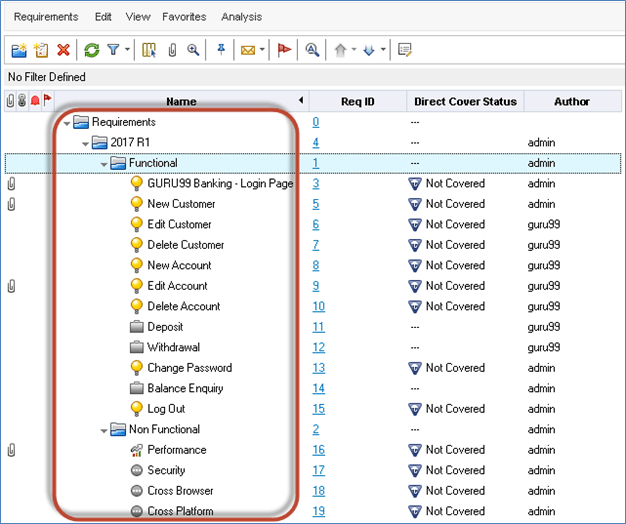
Task: Click the Select Columns toolbar icon
Action: click(149, 49)
